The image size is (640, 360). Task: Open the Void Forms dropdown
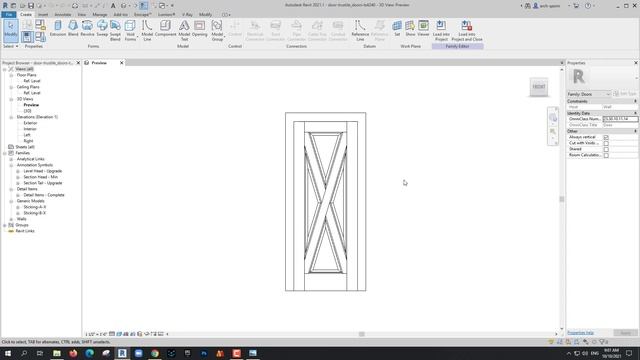point(130,30)
